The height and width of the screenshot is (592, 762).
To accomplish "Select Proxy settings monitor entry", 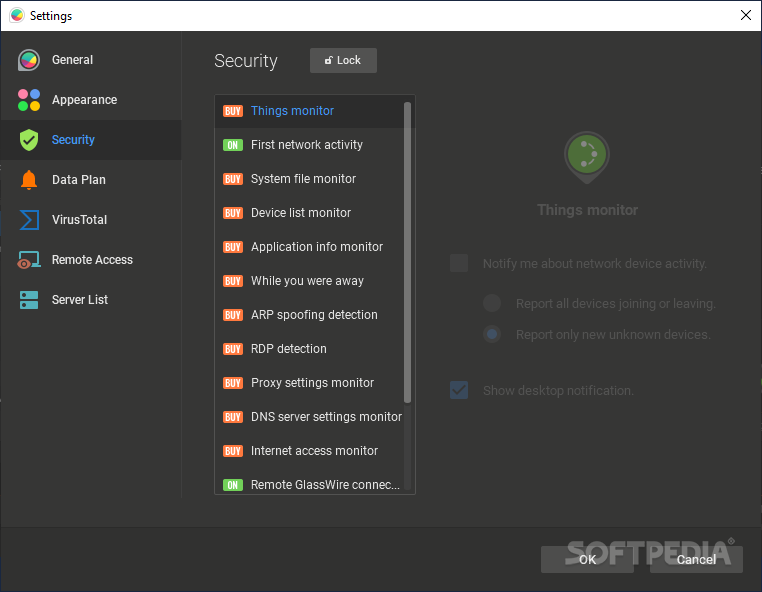I will click(310, 383).
